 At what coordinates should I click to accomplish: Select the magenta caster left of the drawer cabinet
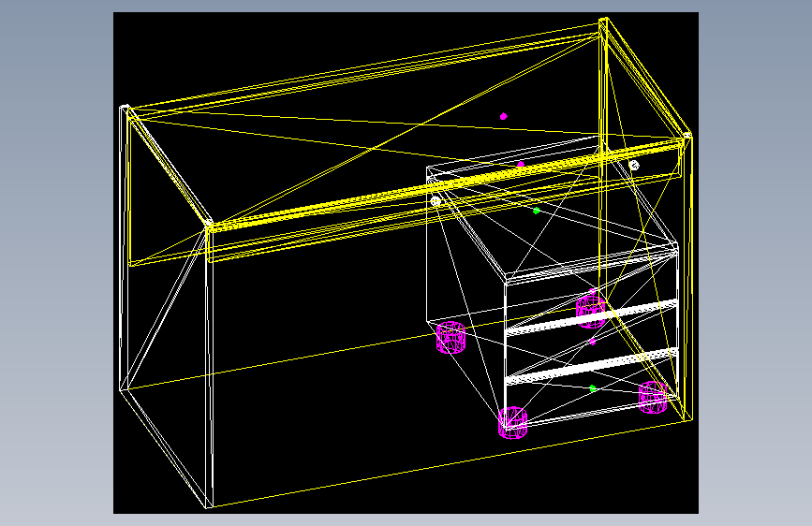pyautogui.click(x=450, y=338)
